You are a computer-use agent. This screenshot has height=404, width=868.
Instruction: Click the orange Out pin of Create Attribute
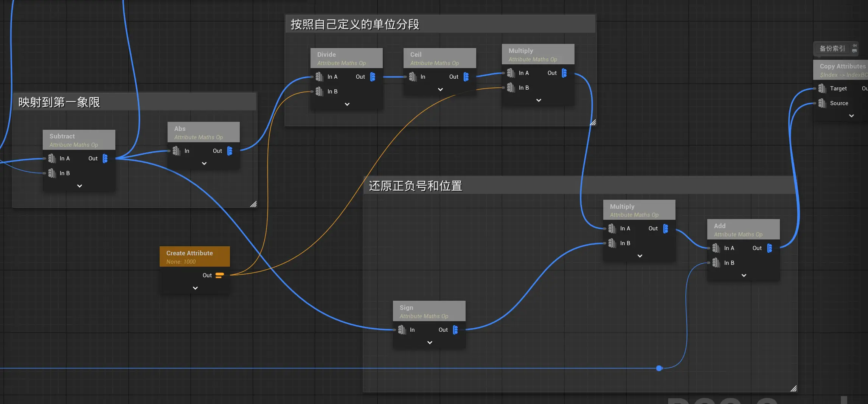pos(219,275)
